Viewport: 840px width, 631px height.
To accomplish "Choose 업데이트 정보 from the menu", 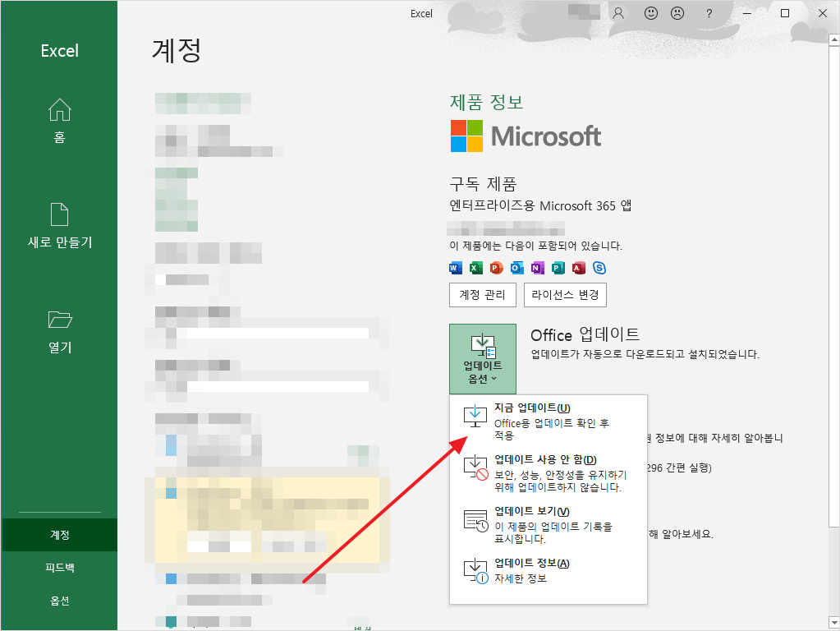I will pos(548,571).
